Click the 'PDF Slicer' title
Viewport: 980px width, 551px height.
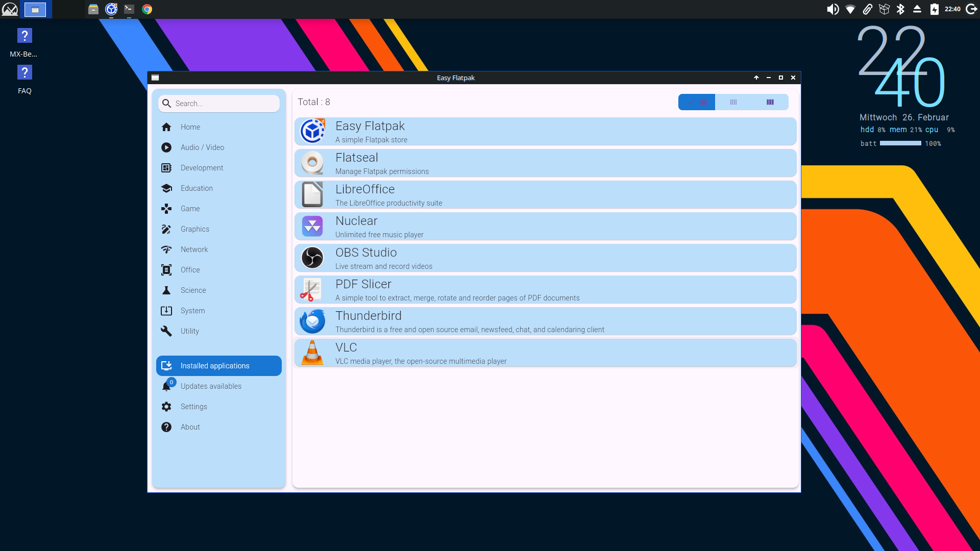pos(363,284)
